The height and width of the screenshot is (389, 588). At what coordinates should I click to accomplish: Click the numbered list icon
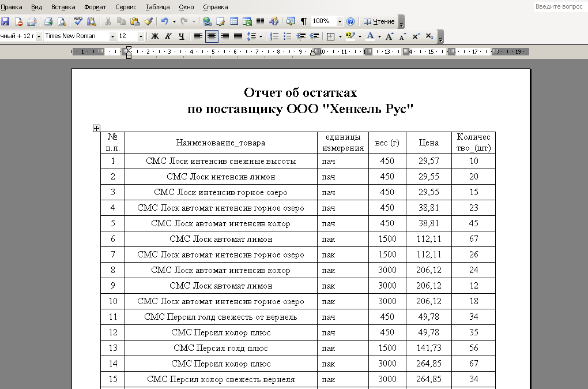(274, 36)
